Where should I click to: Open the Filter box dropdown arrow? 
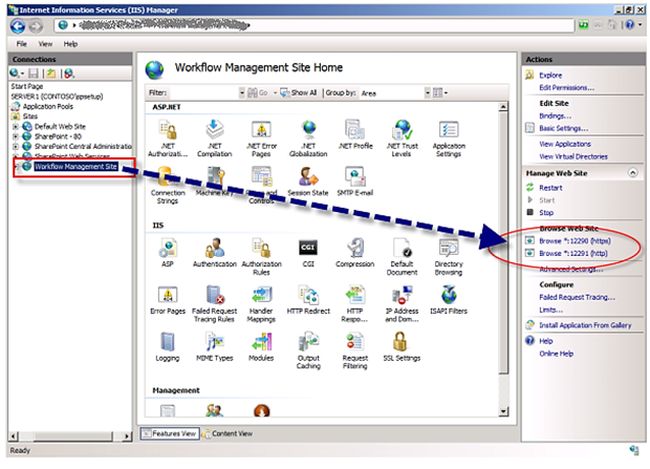click(242, 93)
